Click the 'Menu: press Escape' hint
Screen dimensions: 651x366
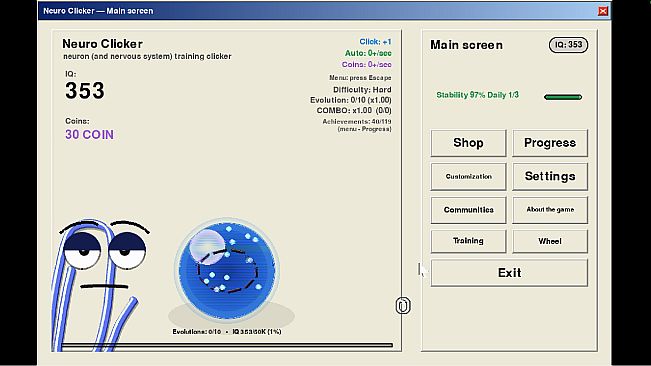coord(360,78)
